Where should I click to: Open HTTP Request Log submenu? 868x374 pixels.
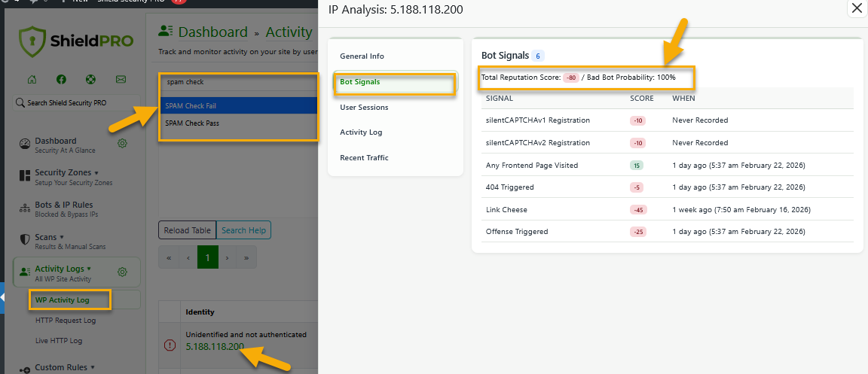(66, 321)
